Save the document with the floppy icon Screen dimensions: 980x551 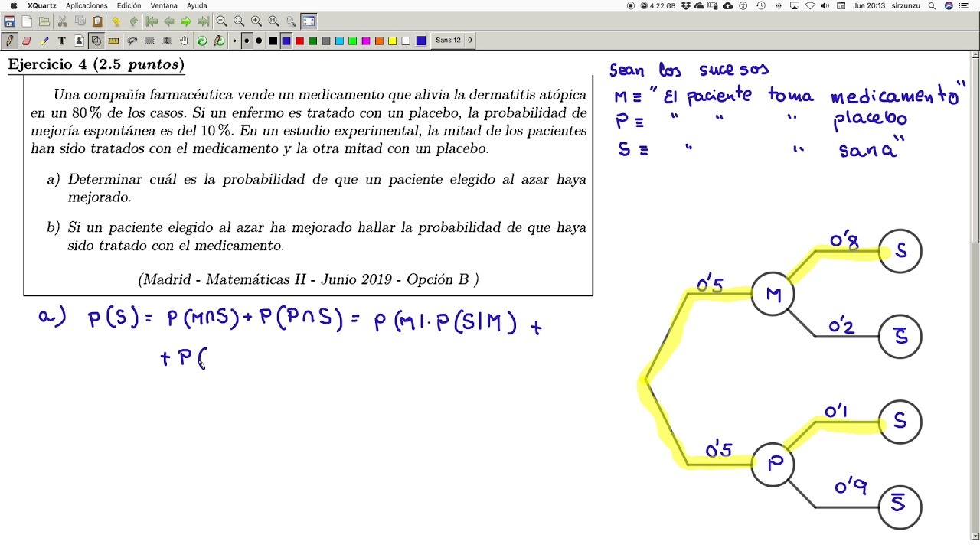pyautogui.click(x=9, y=21)
